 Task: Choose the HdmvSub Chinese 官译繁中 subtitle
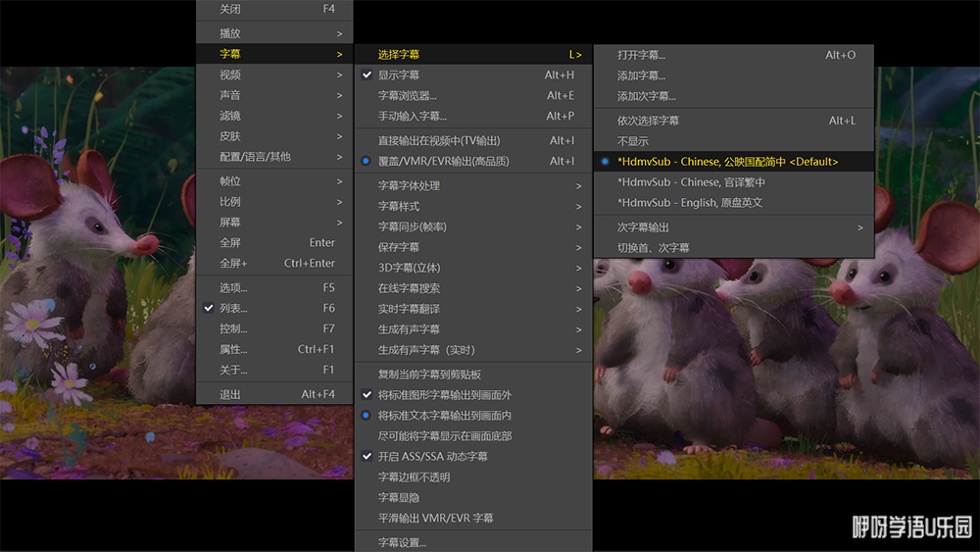tap(691, 182)
